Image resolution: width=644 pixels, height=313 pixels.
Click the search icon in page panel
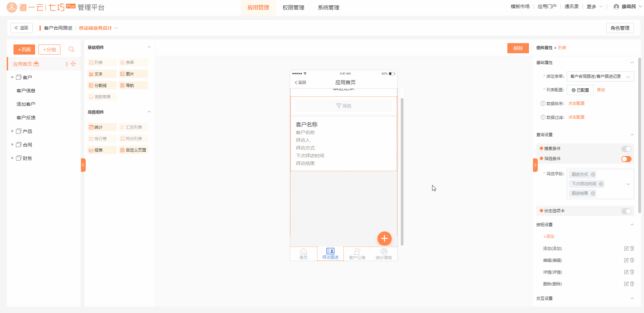71,50
